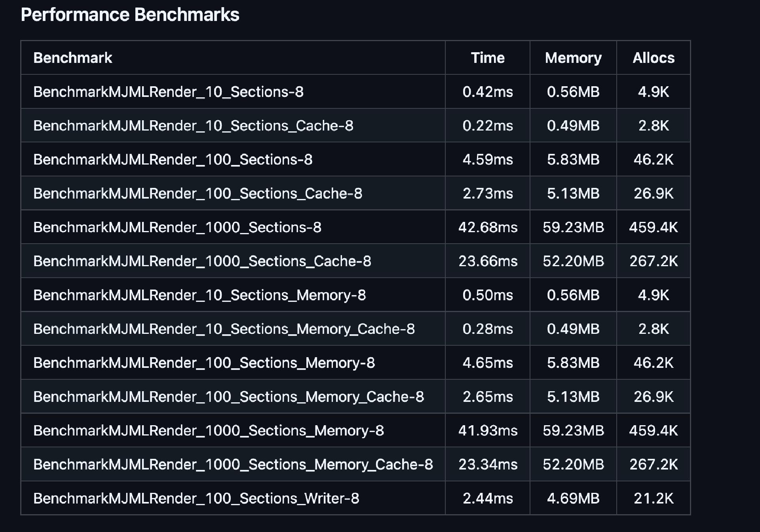The height and width of the screenshot is (532, 760).
Task: Click allocs value in 100_Sections_Cache-8 row
Action: [x=654, y=193]
